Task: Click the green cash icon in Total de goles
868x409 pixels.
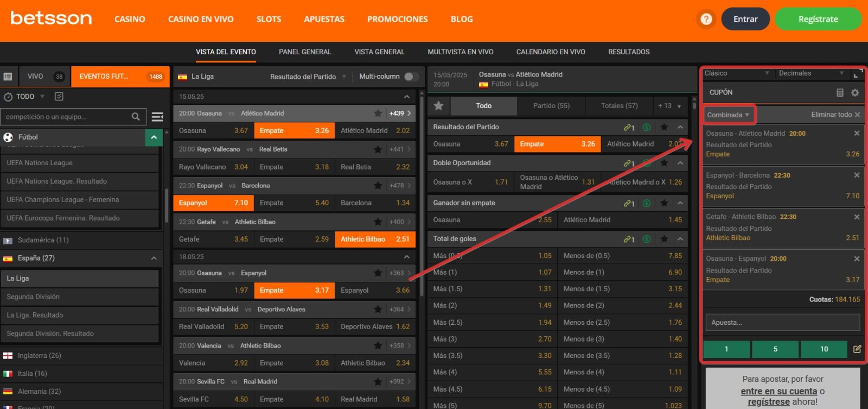Action: (647, 239)
